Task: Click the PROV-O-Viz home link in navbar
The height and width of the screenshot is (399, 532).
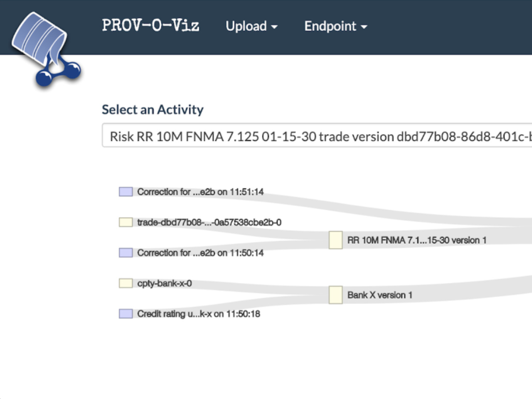Action: click(x=151, y=26)
